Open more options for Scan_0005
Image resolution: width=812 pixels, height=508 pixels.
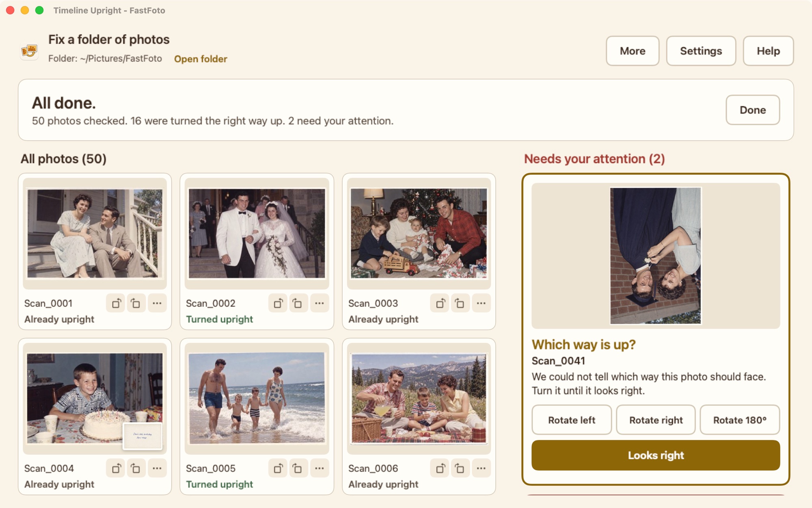pyautogui.click(x=320, y=468)
